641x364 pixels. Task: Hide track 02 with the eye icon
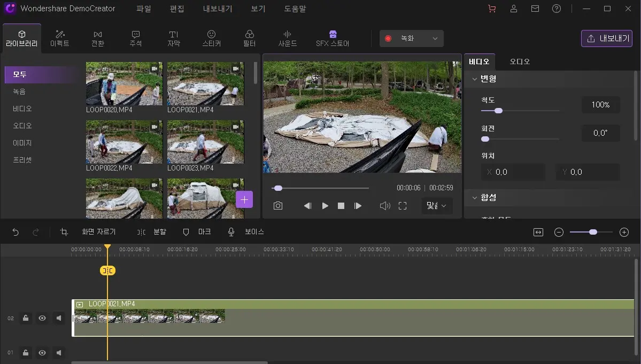click(42, 318)
